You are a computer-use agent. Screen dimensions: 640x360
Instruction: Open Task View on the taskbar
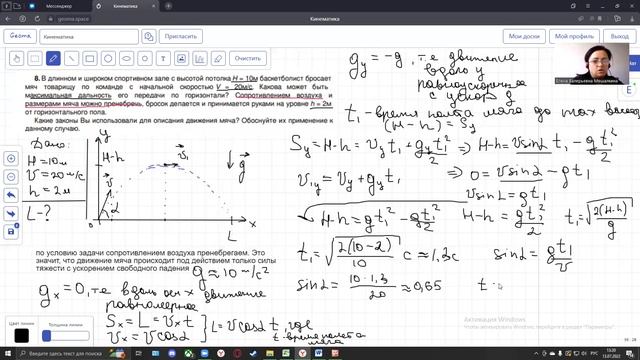(139, 353)
